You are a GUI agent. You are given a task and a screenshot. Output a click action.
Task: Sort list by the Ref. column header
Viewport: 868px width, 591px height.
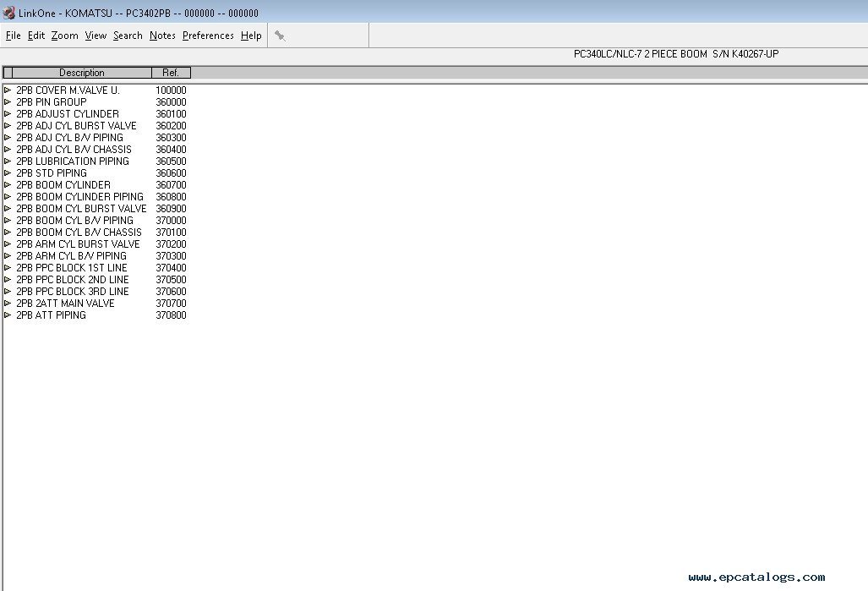tap(171, 73)
